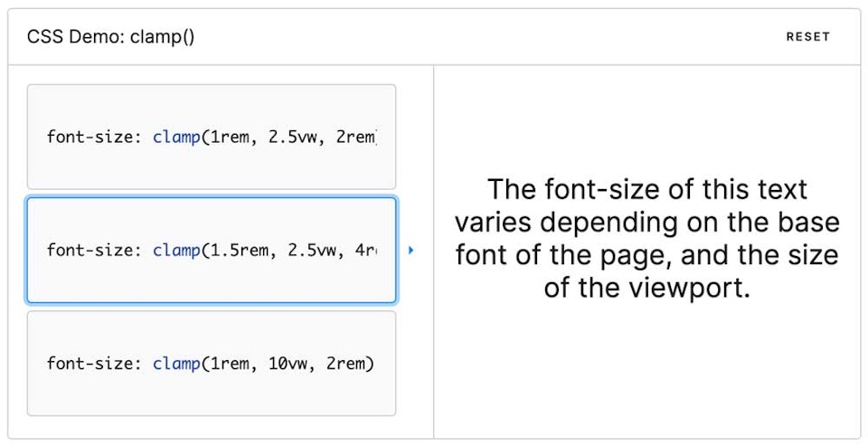Click the font-size property in the first example
868x446 pixels.
tap(90, 137)
